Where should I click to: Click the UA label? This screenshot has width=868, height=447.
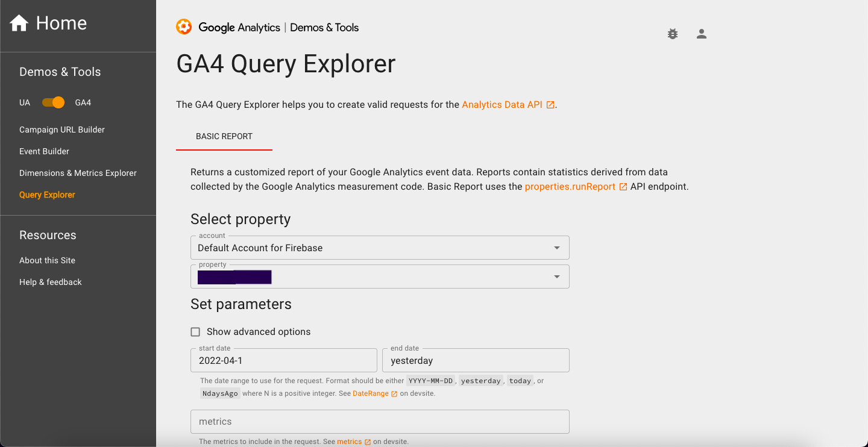[25, 102]
